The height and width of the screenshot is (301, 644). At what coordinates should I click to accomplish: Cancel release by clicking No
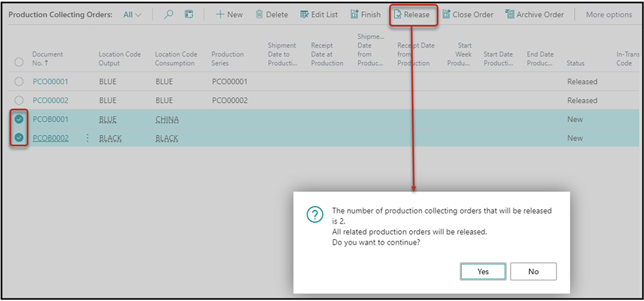tap(533, 271)
